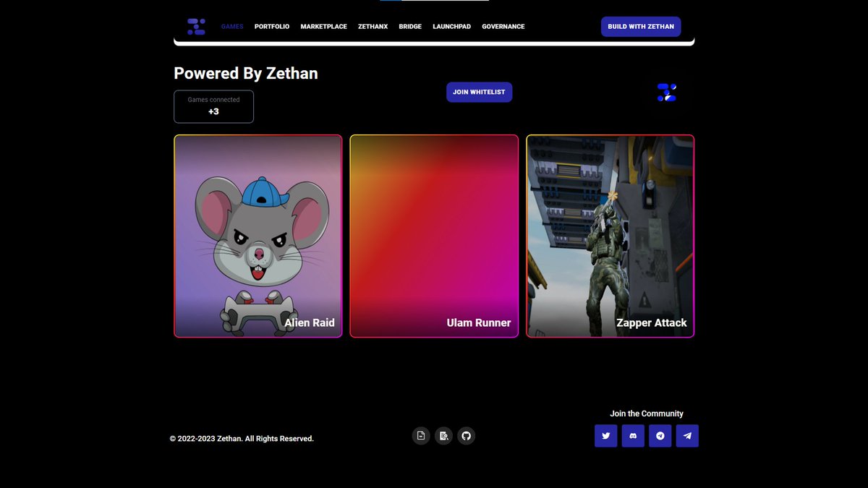Viewport: 868px width, 488px height.
Task: Navigate to Launchpad
Action: (452, 27)
